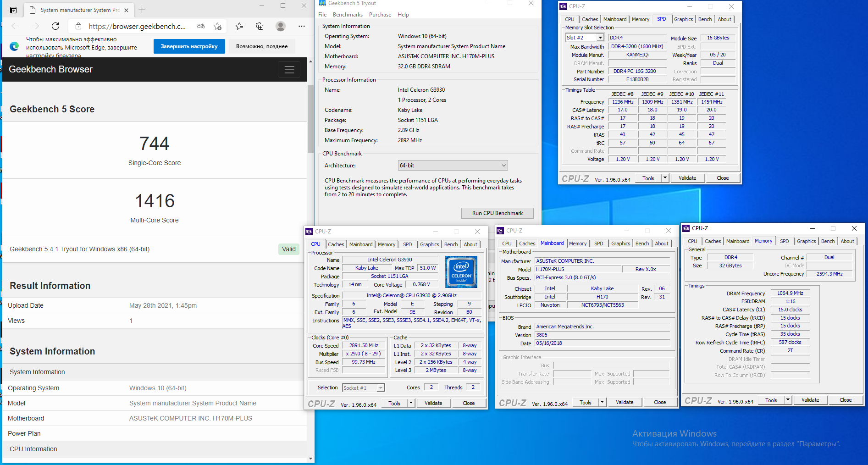Click Core Speed 2891.50 MHz value
Viewport: 868px width, 465px height.
[x=364, y=345]
